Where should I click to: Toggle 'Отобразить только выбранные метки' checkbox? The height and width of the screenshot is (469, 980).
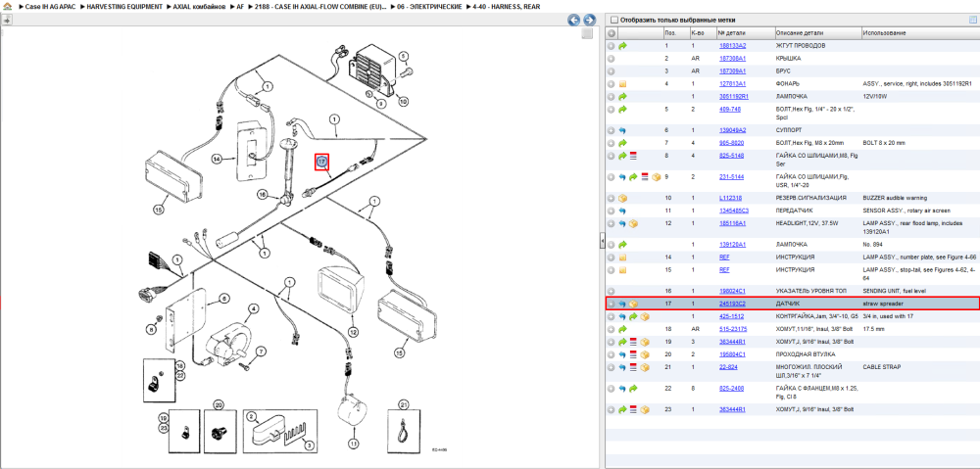point(613,20)
